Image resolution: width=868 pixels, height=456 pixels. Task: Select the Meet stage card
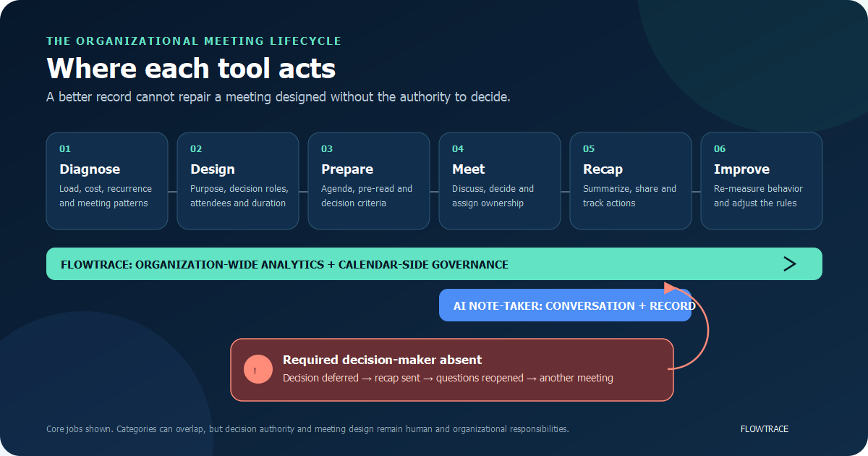500,181
